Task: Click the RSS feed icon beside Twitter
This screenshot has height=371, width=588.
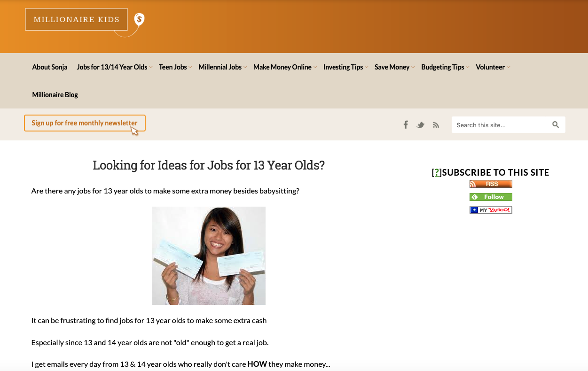Action: click(436, 125)
